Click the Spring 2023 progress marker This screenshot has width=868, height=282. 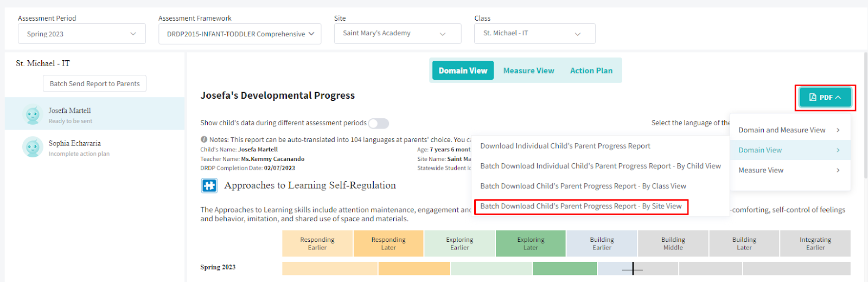pyautogui.click(x=633, y=268)
